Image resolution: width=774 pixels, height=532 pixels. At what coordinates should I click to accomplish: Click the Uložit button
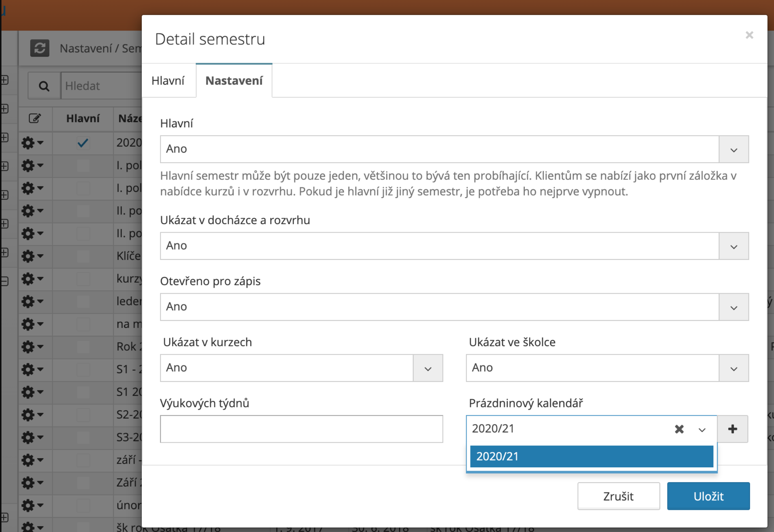pyautogui.click(x=708, y=496)
